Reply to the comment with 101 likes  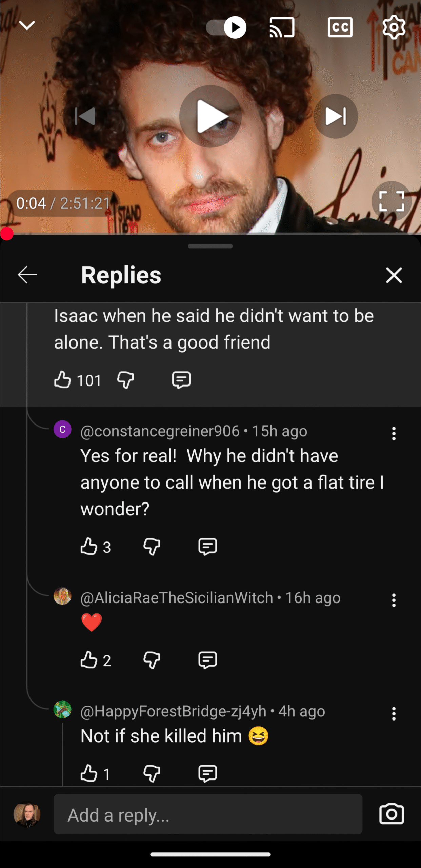[181, 379]
